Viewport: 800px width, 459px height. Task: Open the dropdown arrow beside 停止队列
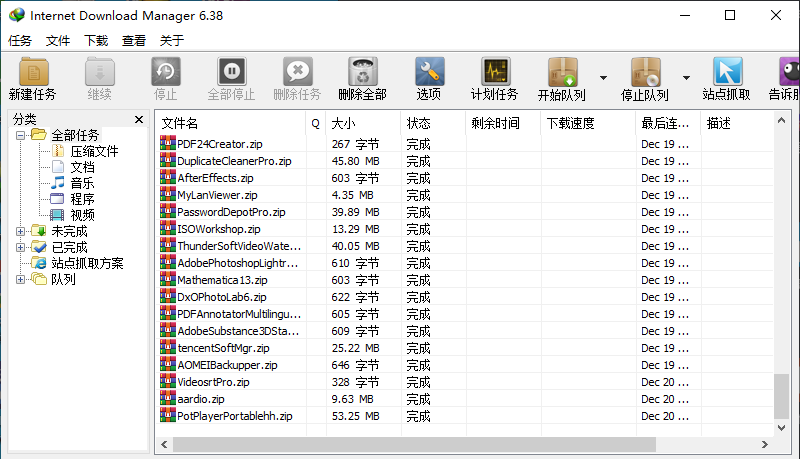tap(686, 78)
